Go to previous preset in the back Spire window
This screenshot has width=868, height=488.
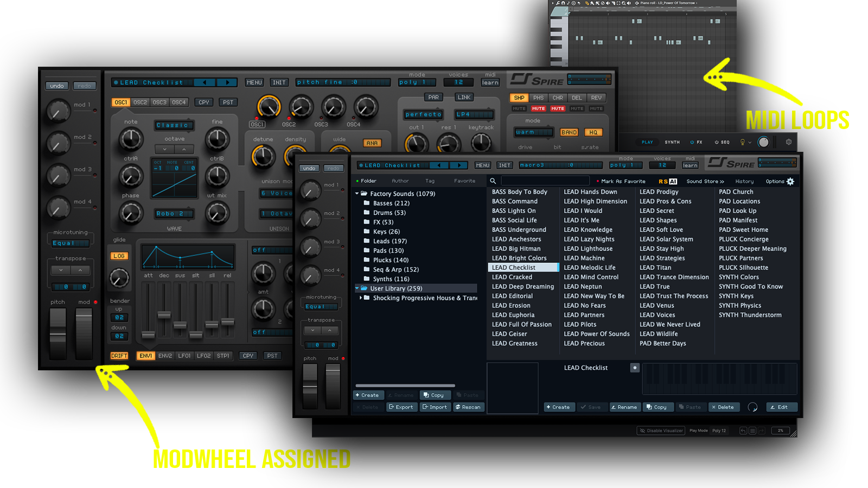[x=205, y=82]
